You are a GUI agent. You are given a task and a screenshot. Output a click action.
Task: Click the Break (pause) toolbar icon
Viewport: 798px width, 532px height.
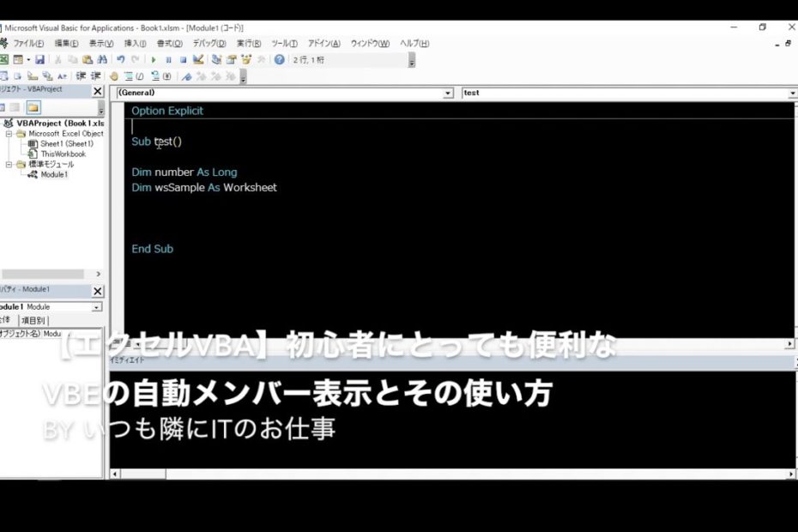(x=168, y=60)
